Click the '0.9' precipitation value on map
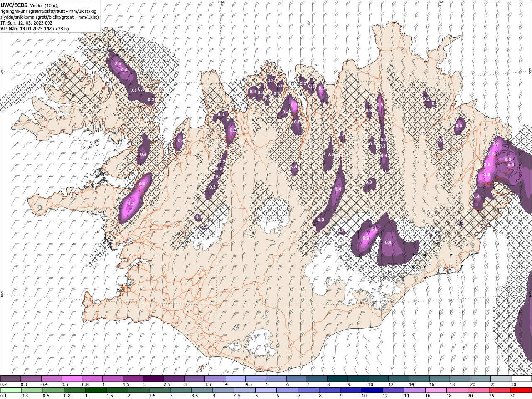Viewport: 532px width, 399px height. [487, 175]
